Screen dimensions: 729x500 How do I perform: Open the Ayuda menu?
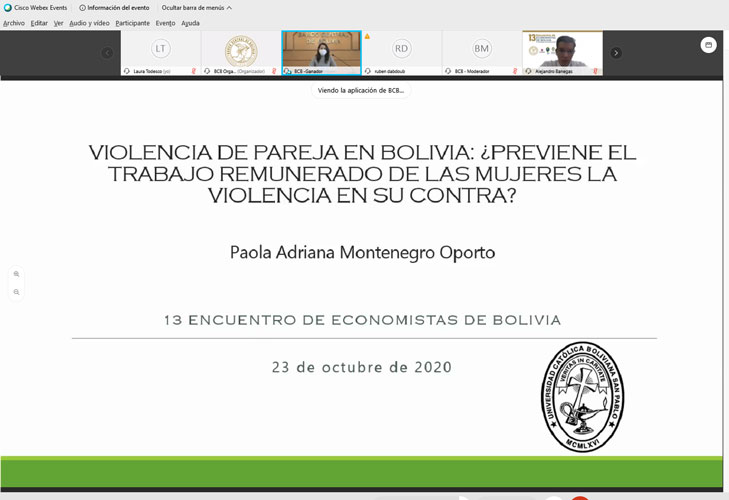pos(190,23)
